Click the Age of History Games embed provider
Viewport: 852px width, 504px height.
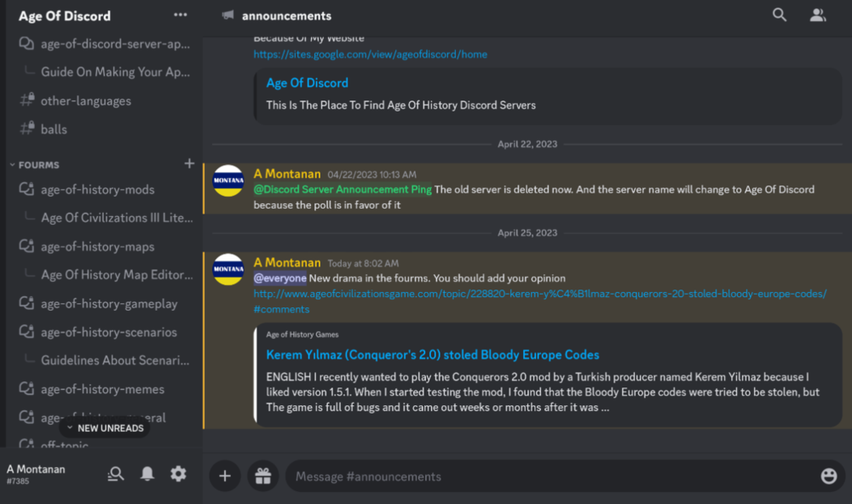tap(302, 335)
